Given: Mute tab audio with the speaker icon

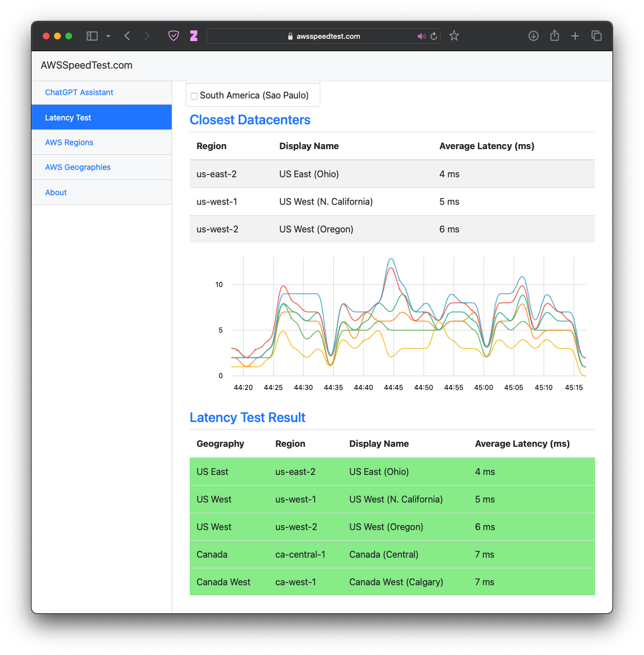Looking at the screenshot, I should 421,37.
